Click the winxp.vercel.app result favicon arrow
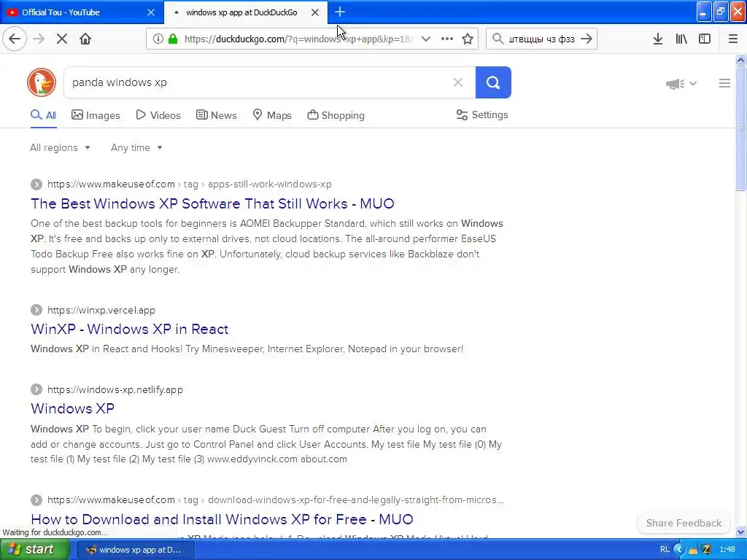This screenshot has width=747, height=560. click(36, 310)
